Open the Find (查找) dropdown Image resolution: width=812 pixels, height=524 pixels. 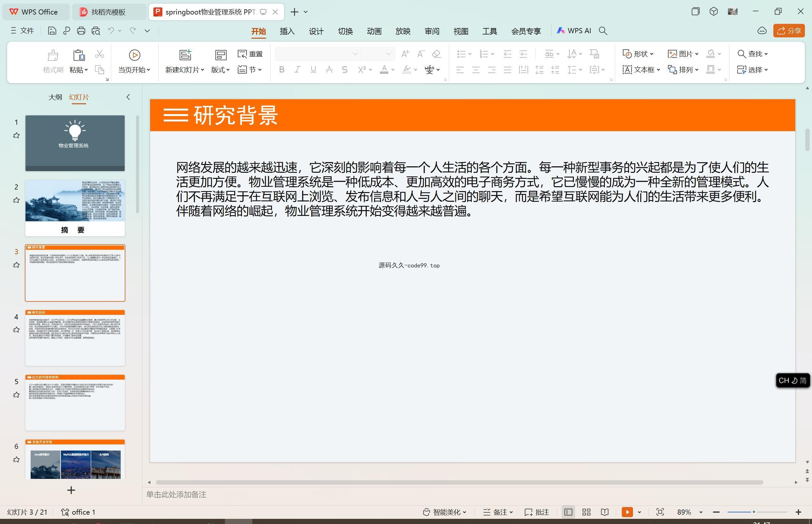coord(752,54)
